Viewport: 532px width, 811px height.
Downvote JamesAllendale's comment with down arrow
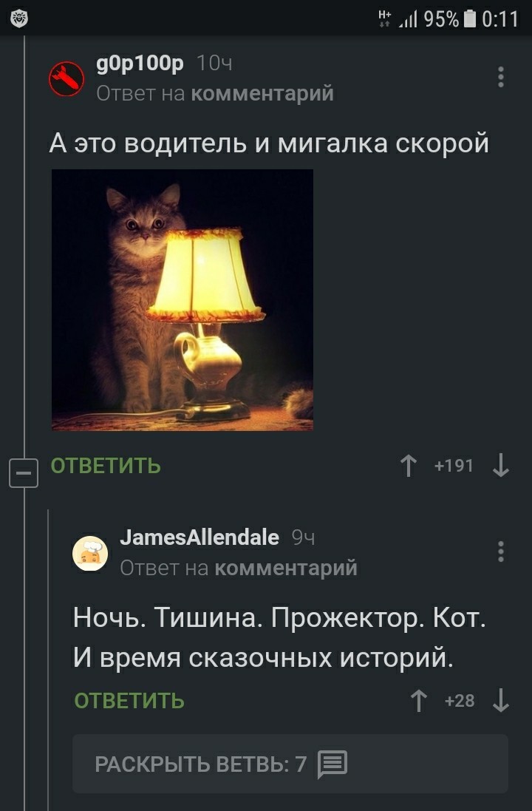point(500,700)
